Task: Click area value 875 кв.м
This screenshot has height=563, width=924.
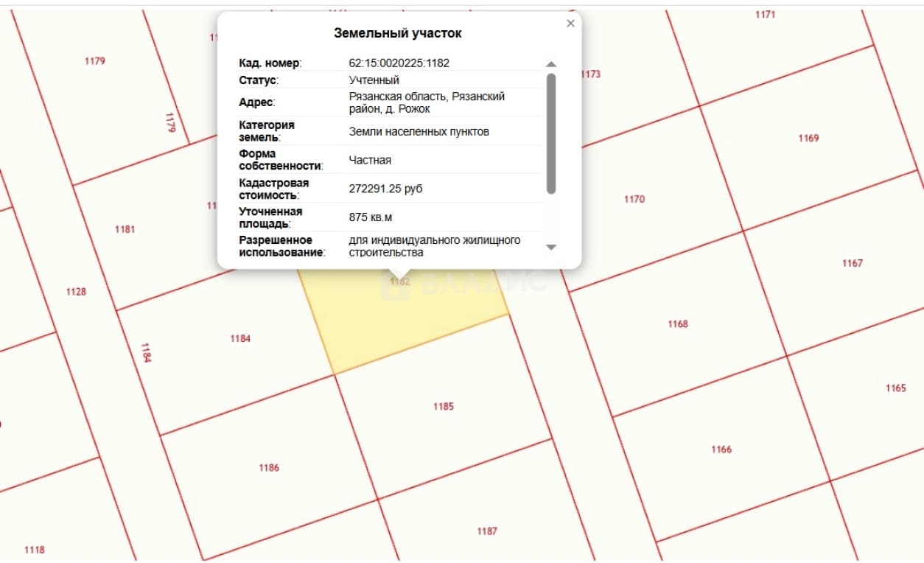Action: pos(370,217)
